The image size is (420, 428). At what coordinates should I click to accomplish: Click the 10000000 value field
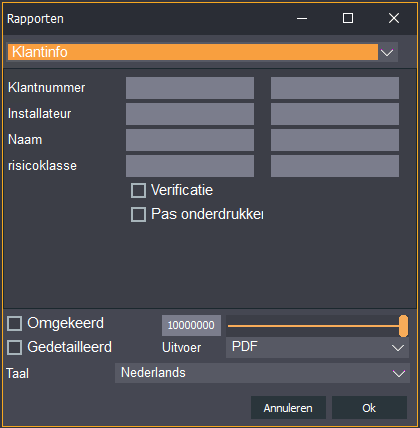tap(191, 325)
